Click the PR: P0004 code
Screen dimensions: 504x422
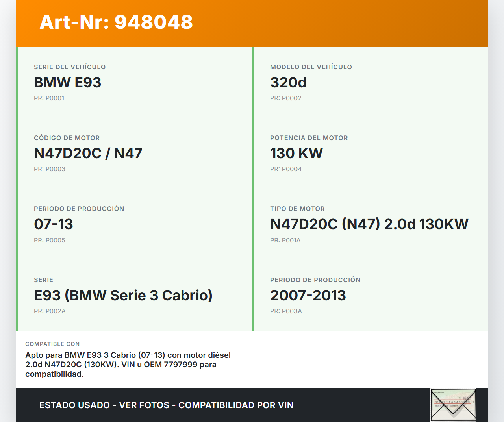285,169
